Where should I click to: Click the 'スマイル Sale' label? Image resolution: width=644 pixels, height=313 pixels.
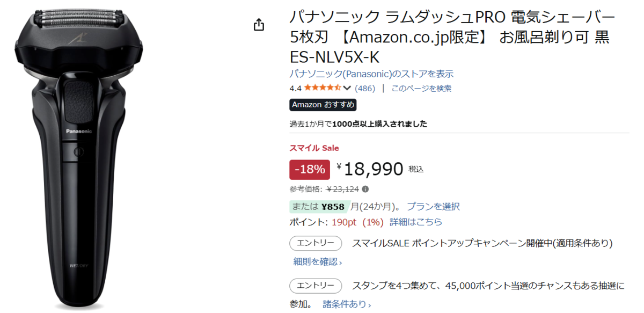314,148
